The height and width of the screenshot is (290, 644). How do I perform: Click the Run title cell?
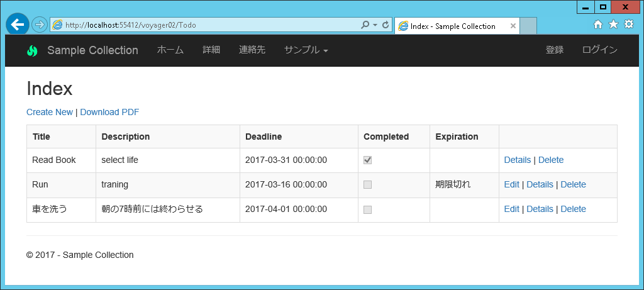[x=61, y=185]
